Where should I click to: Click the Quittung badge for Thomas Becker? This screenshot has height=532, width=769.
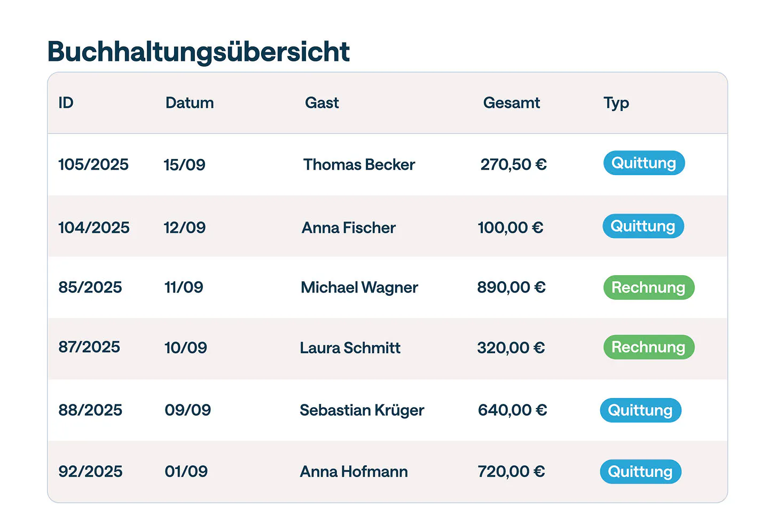click(644, 163)
